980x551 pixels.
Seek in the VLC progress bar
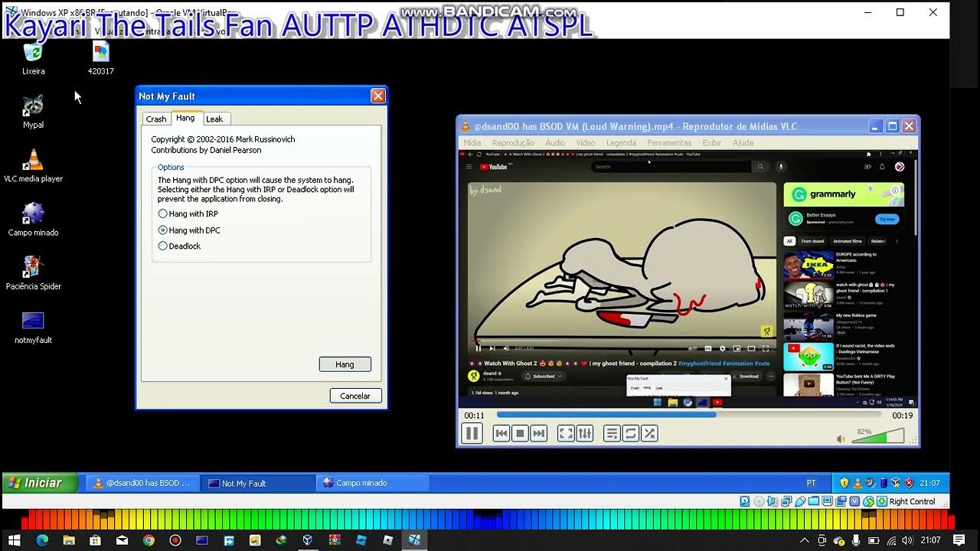(690, 415)
